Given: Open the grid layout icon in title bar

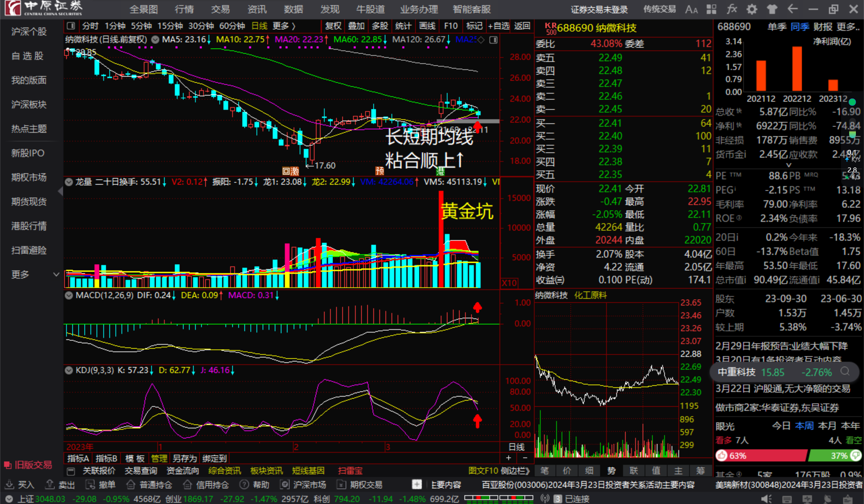Looking at the screenshot, I should (711, 9).
